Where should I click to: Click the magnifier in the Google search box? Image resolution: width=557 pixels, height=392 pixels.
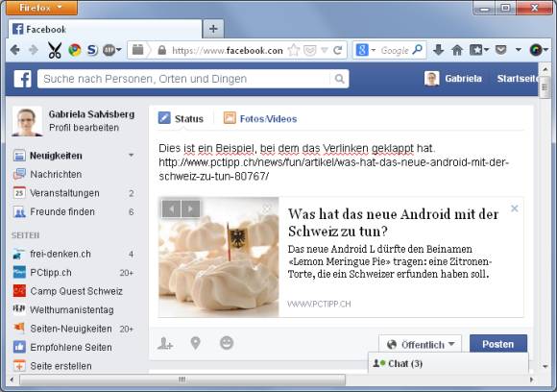click(418, 49)
